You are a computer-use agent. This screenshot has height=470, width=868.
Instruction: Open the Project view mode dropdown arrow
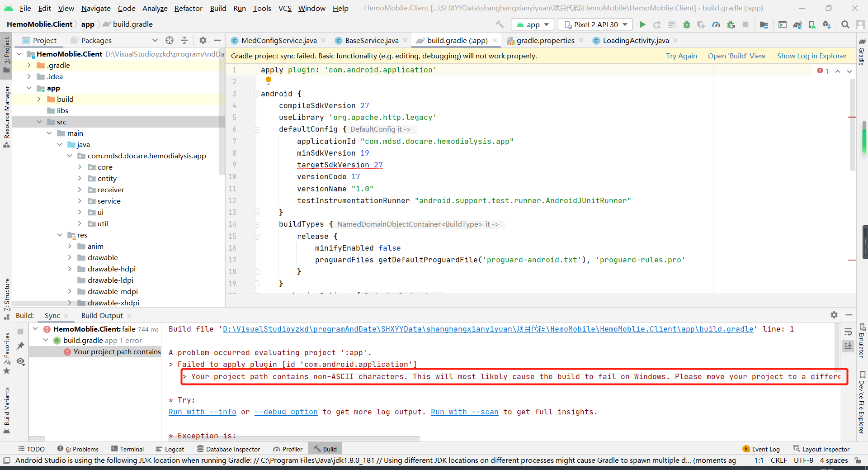(155, 40)
